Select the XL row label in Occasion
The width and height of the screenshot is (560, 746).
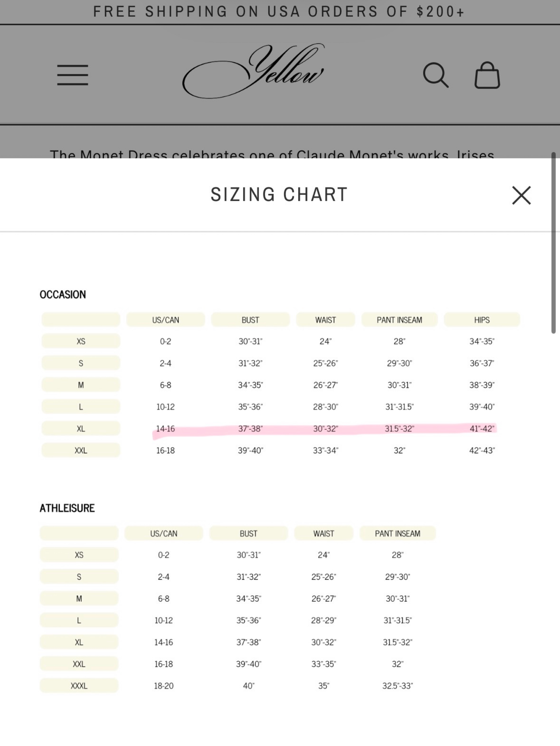click(x=81, y=428)
